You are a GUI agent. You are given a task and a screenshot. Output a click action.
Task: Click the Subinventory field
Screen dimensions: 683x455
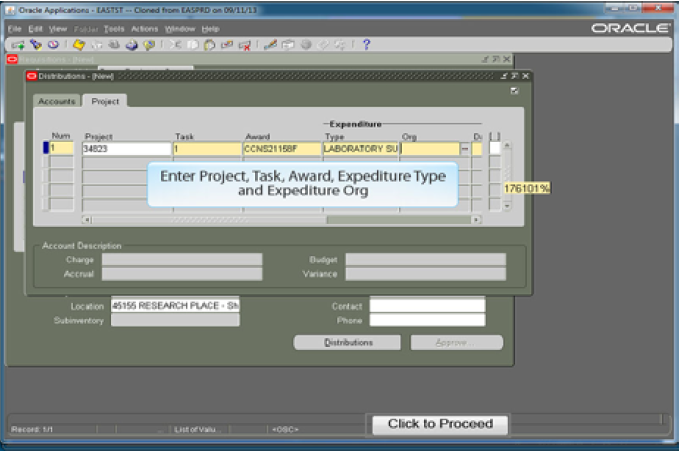tap(175, 320)
